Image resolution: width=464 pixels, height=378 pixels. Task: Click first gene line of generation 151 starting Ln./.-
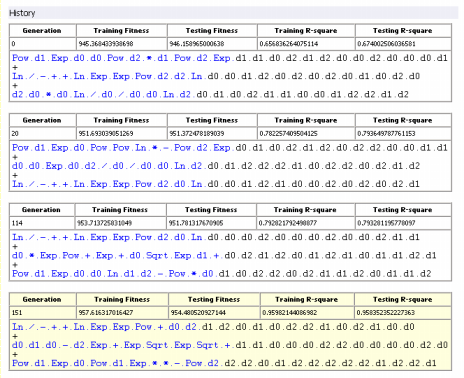[x=213, y=327]
